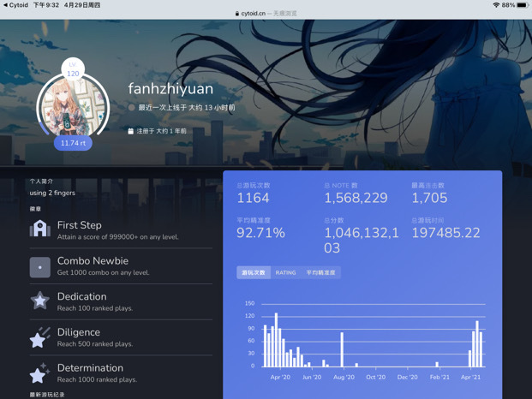Click the LV 120 level badge
The height and width of the screenshot is (399, 532).
point(73,69)
